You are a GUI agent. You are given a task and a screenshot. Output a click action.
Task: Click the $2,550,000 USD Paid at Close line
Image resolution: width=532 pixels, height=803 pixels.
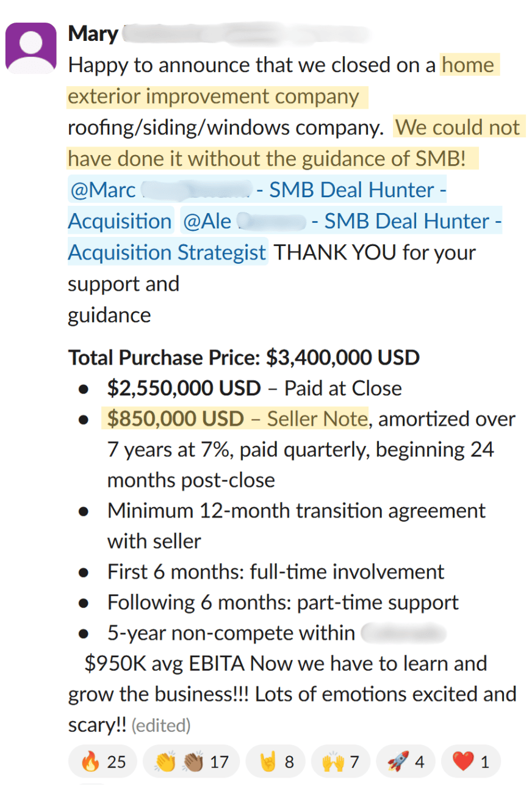(x=254, y=388)
